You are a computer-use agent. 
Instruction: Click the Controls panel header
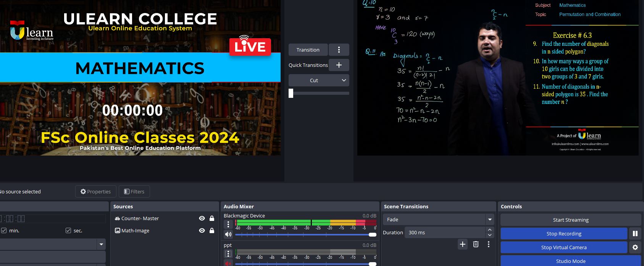coord(571,206)
